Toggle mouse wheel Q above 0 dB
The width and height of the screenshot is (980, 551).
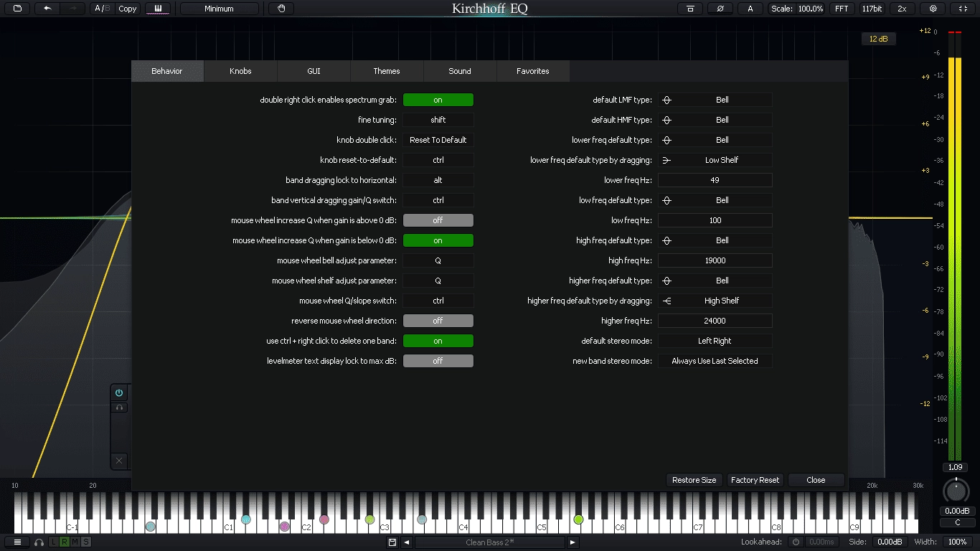[x=438, y=220]
